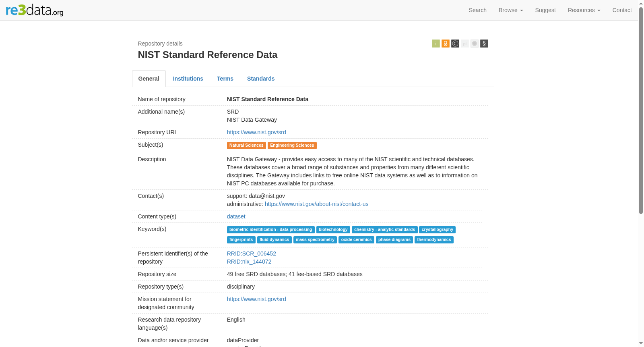Click the 'disciplinary' repository type value
The height and width of the screenshot is (347, 644).
241,287
